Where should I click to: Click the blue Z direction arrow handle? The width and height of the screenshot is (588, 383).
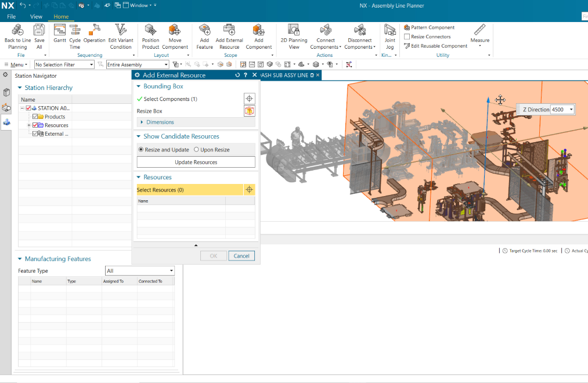488,100
